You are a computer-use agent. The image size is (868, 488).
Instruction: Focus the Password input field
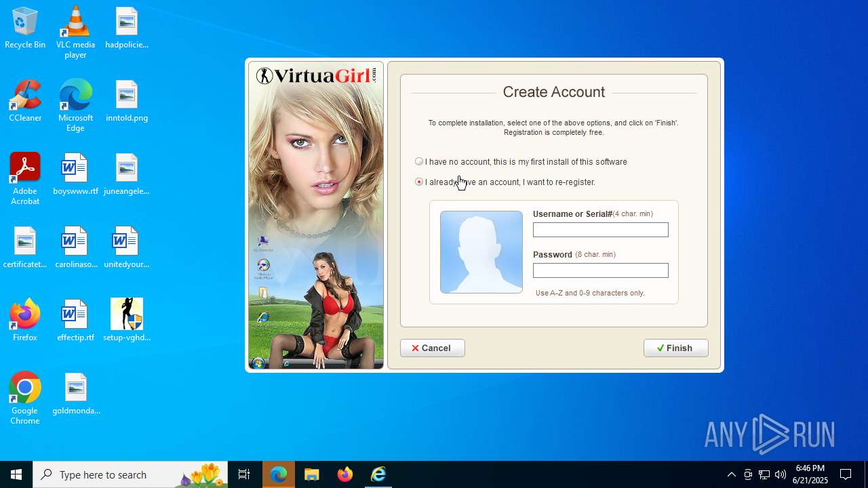click(x=600, y=270)
